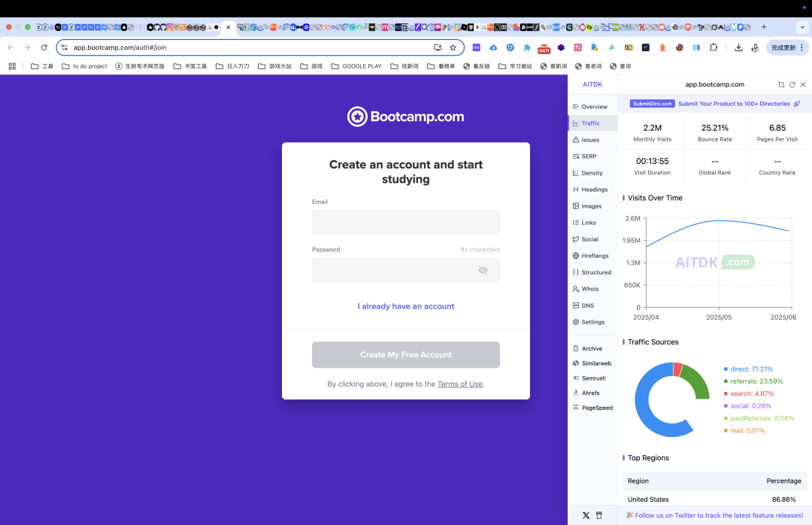Image resolution: width=812 pixels, height=525 pixels.
Task: Open the SERP tab in AITDK
Action: tap(592, 156)
